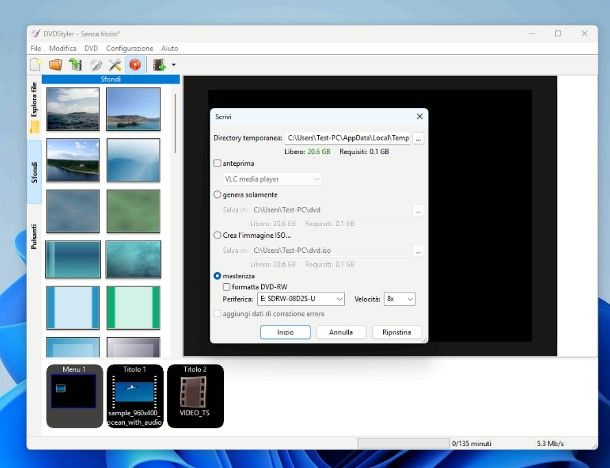
Task: Switch to the Pulsanti side tab
Action: [x=34, y=243]
